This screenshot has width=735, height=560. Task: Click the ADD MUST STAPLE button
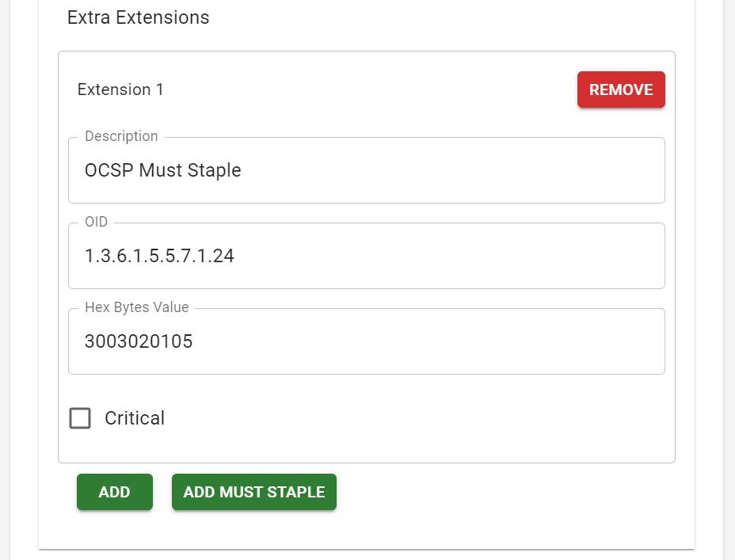(254, 492)
